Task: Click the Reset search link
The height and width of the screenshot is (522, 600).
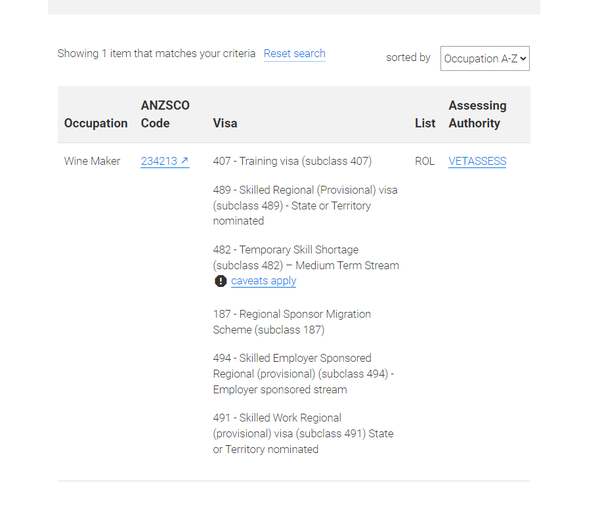Action: 294,54
